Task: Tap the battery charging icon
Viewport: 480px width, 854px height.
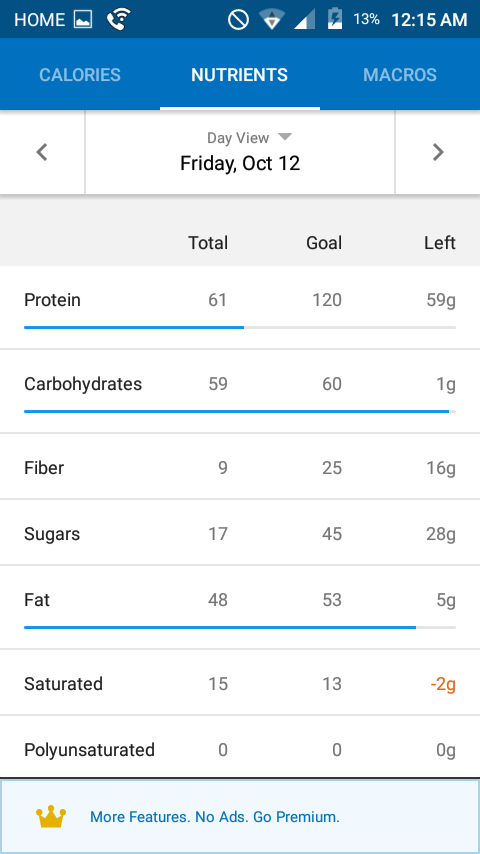Action: coord(335,20)
